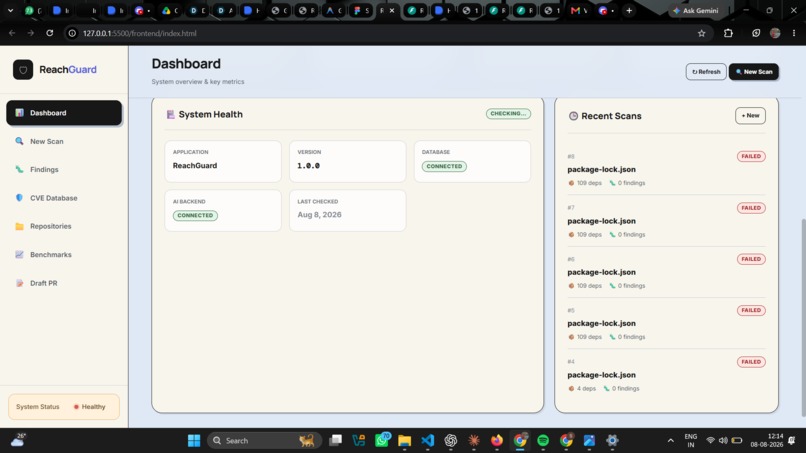Open File Explorer from the taskbar
This screenshot has width=806, height=453.
click(x=405, y=441)
